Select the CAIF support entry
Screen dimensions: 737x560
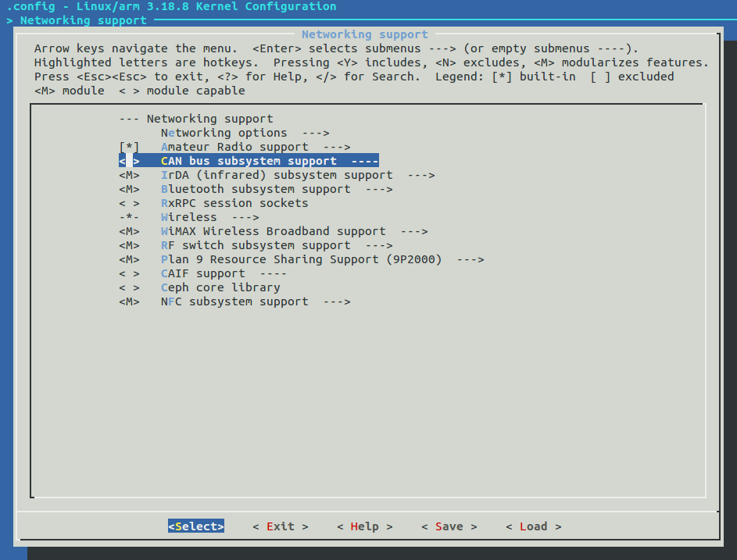click(x=203, y=273)
